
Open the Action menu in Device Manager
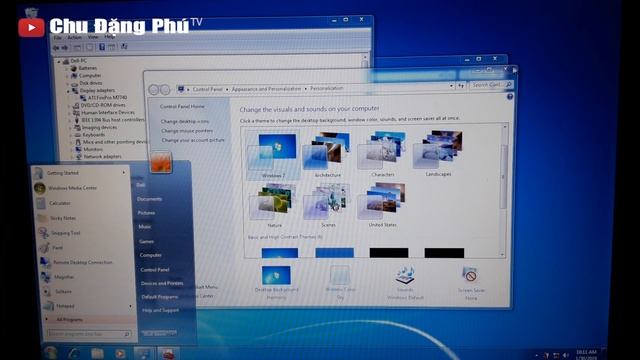click(x=74, y=37)
